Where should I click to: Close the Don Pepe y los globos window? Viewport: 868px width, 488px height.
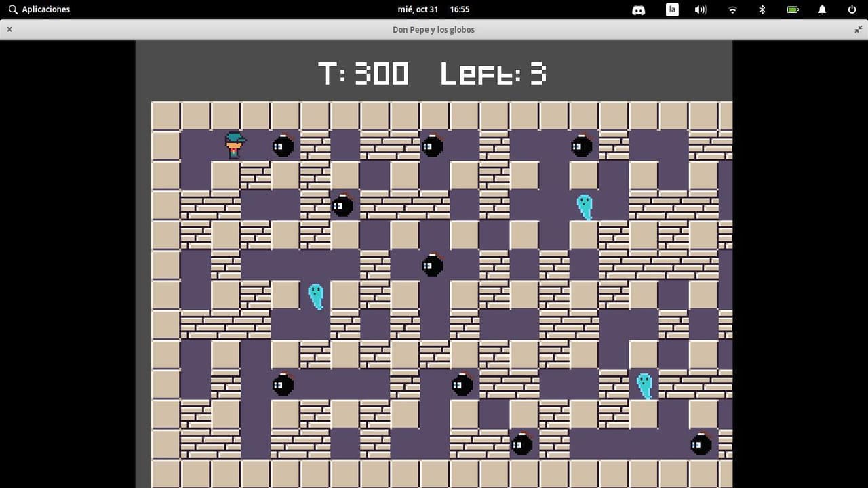click(9, 29)
